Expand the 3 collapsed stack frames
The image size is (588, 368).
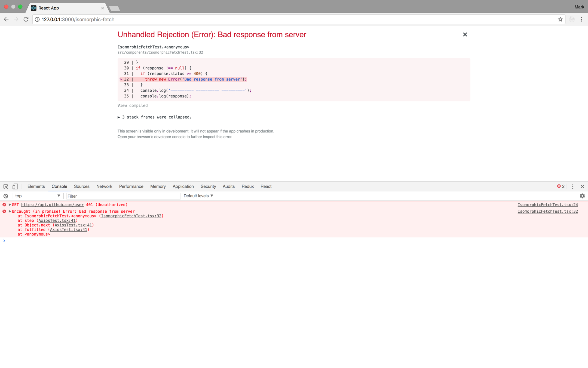154,117
